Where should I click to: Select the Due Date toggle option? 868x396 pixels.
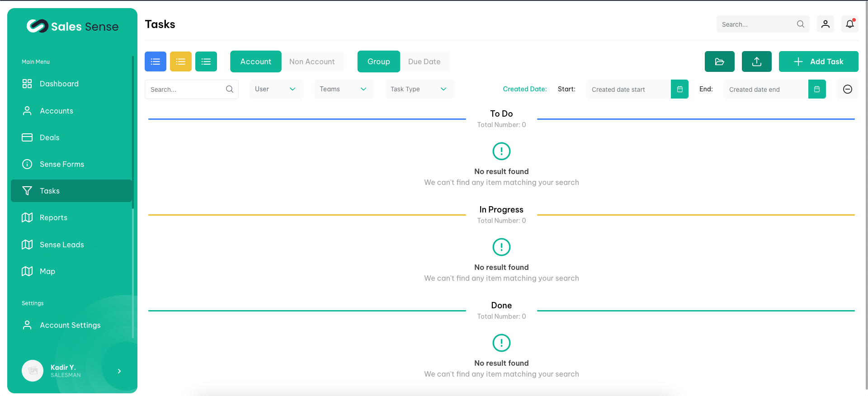(424, 61)
